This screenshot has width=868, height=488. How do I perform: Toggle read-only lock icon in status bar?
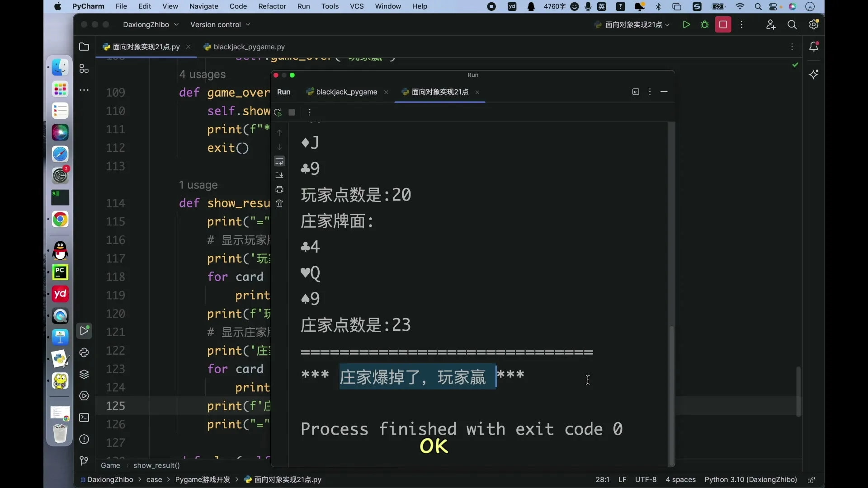pyautogui.click(x=811, y=480)
